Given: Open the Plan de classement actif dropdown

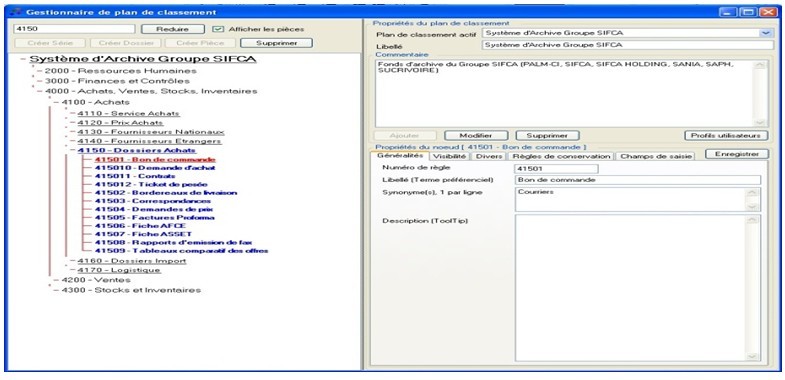Looking at the screenshot, I should tap(766, 33).
